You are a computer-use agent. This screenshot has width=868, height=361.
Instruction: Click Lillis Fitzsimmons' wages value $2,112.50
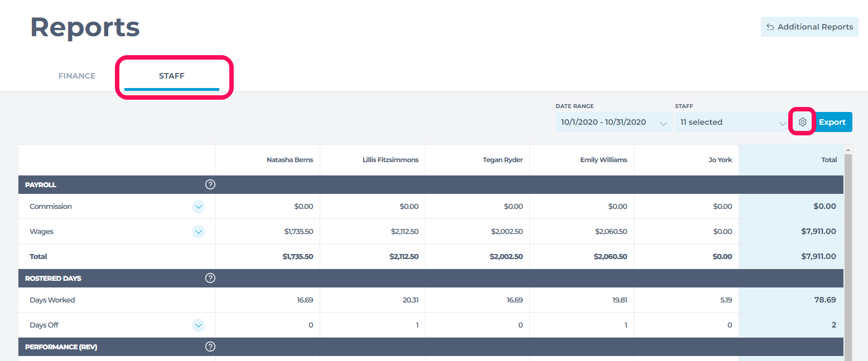point(404,232)
